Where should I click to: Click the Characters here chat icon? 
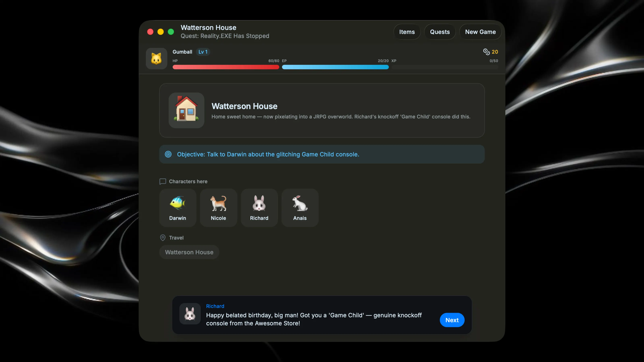tap(163, 181)
